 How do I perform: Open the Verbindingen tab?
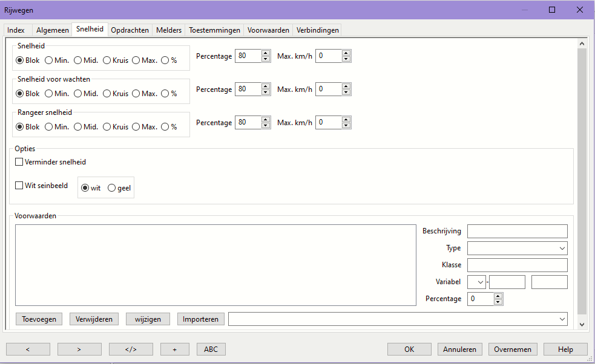tap(317, 30)
